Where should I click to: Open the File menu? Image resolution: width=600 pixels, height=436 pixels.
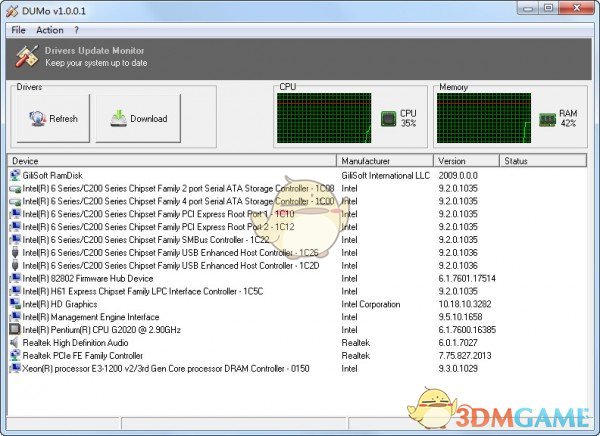(x=18, y=30)
